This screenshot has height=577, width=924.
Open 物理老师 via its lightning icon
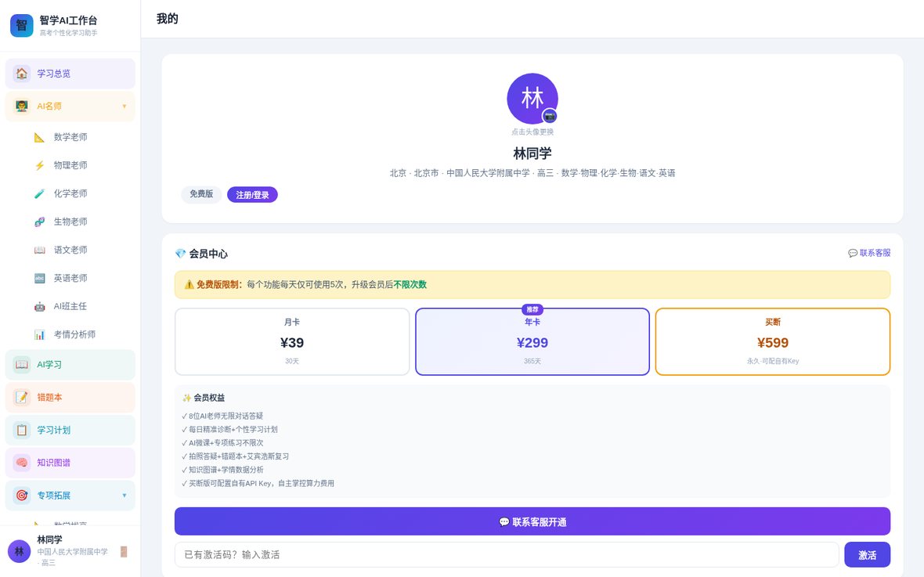(x=39, y=166)
